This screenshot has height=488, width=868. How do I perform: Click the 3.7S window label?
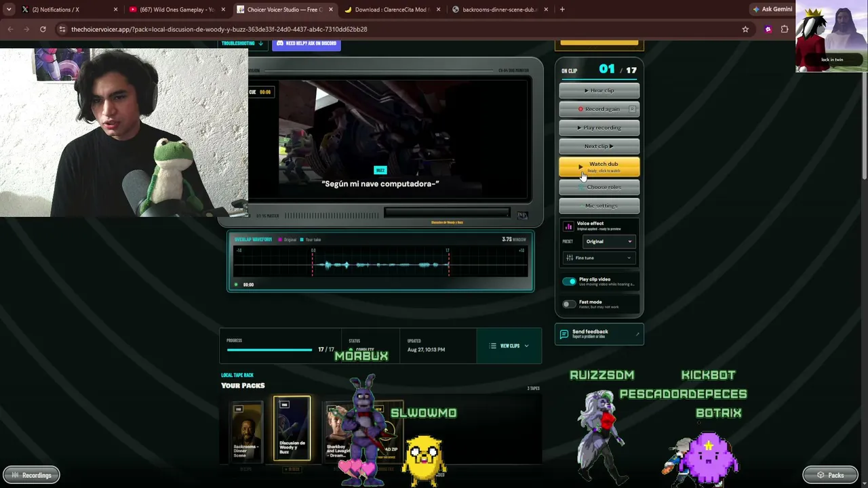coord(513,239)
